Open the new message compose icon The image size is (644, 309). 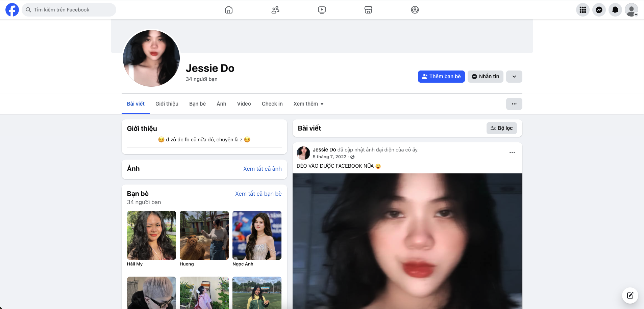click(x=630, y=296)
